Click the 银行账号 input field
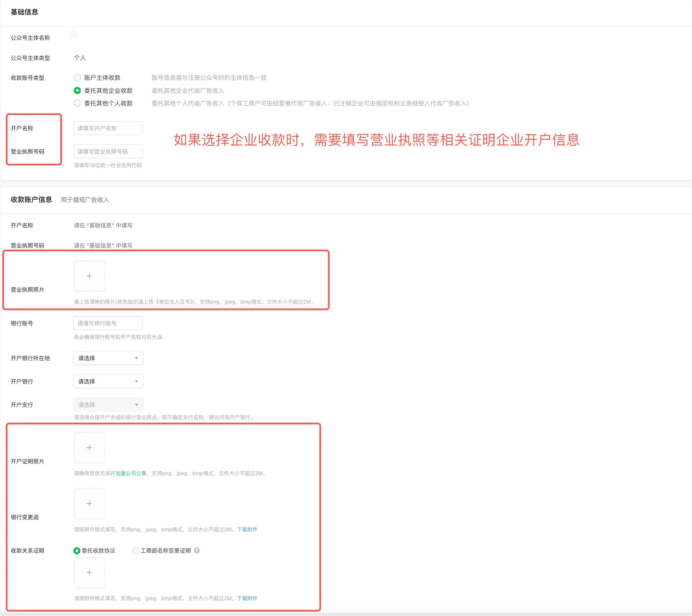Screen dimensions: 692x616 pos(108,323)
